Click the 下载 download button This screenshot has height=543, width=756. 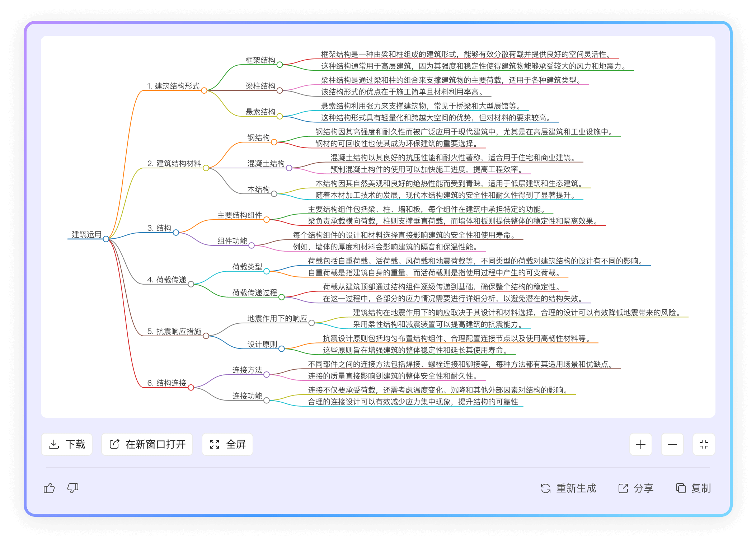coord(67,444)
